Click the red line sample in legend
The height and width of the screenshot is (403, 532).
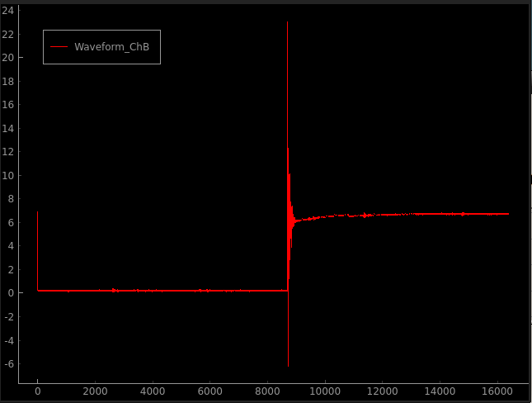[x=59, y=47]
